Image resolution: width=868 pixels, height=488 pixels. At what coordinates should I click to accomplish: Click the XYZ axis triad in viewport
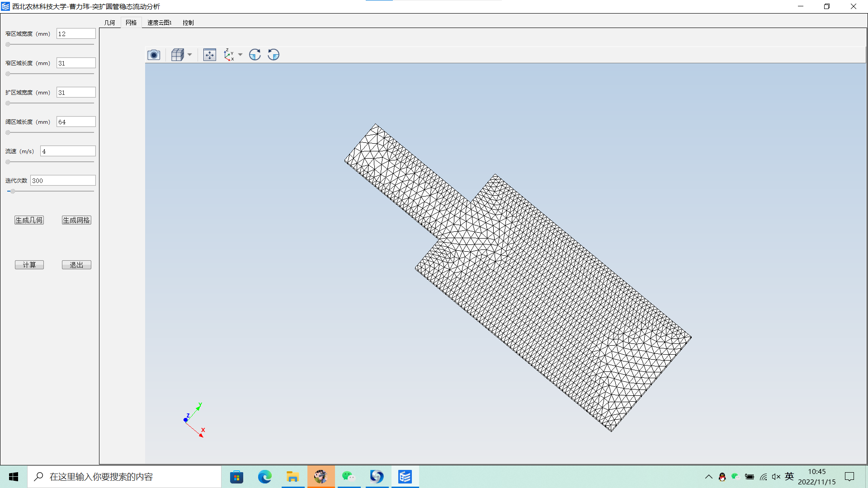pyautogui.click(x=194, y=420)
